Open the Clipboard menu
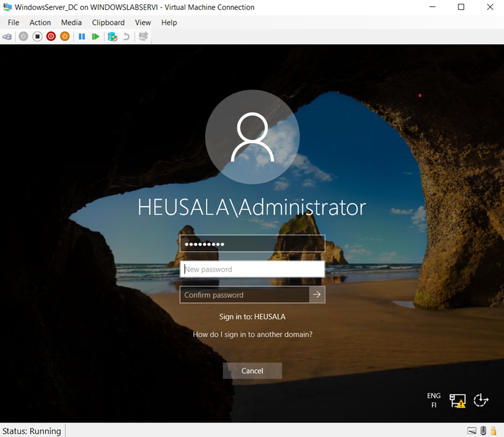The height and width of the screenshot is (437, 504). click(x=108, y=22)
